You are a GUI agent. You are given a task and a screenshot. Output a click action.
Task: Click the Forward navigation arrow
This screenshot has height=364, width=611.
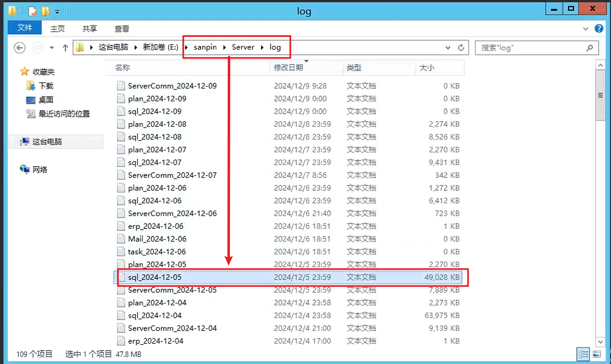coord(38,48)
